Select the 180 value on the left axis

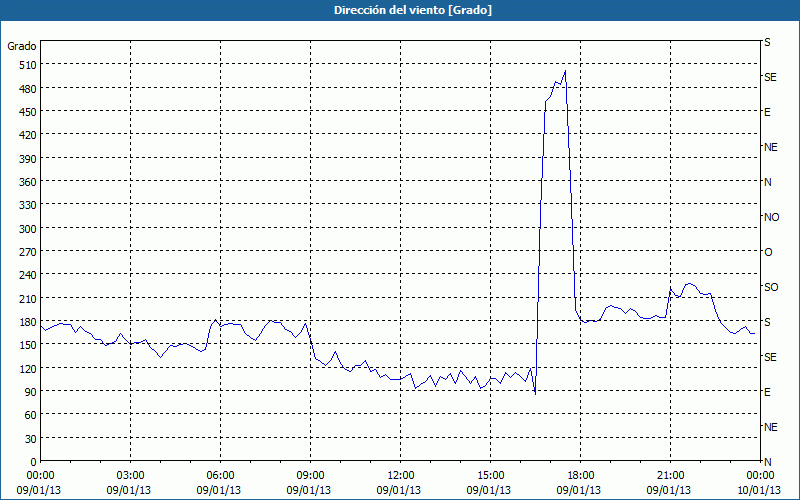[28, 322]
